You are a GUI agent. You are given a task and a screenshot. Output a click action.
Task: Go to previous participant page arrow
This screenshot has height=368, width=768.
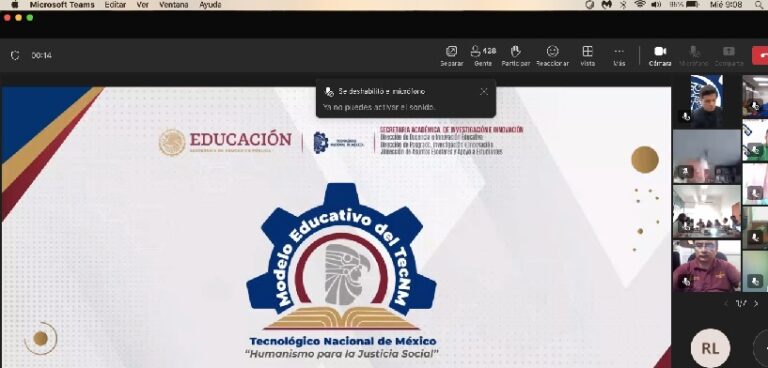[726, 304]
